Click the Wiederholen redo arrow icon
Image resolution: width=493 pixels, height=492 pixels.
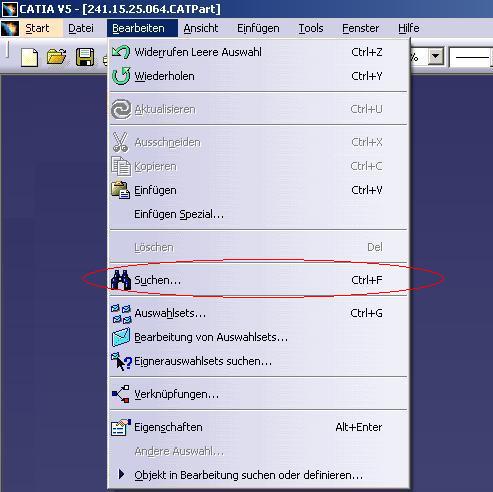[121, 76]
